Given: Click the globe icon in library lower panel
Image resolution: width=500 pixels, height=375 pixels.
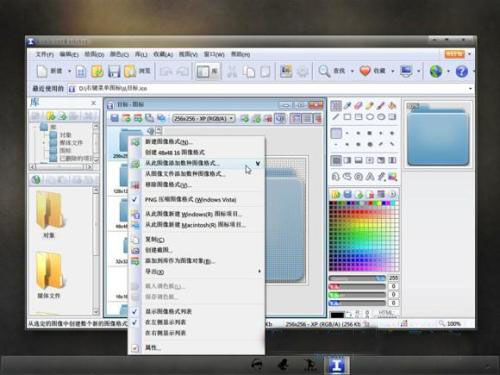Looking at the screenshot, I should click(36, 180).
